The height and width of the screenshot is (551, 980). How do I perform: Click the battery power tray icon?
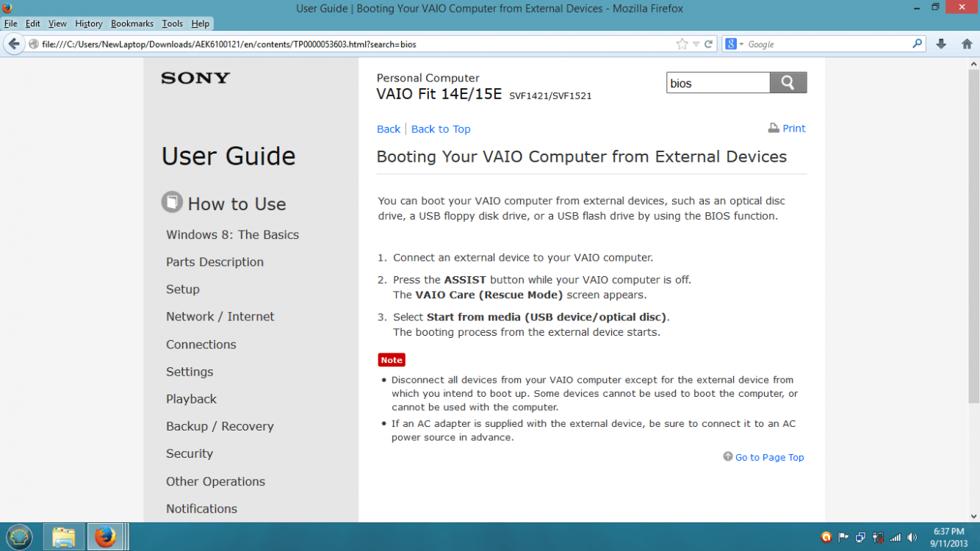coord(877,538)
